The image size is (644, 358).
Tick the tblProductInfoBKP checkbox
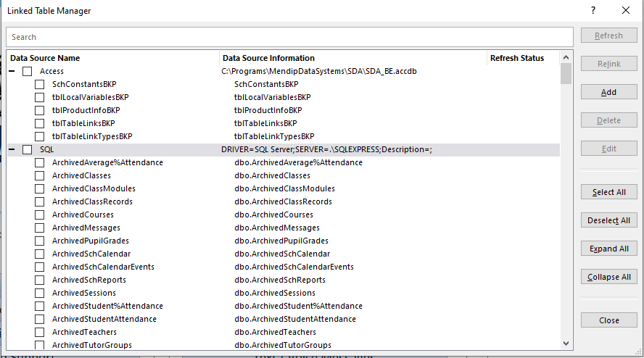click(x=39, y=110)
